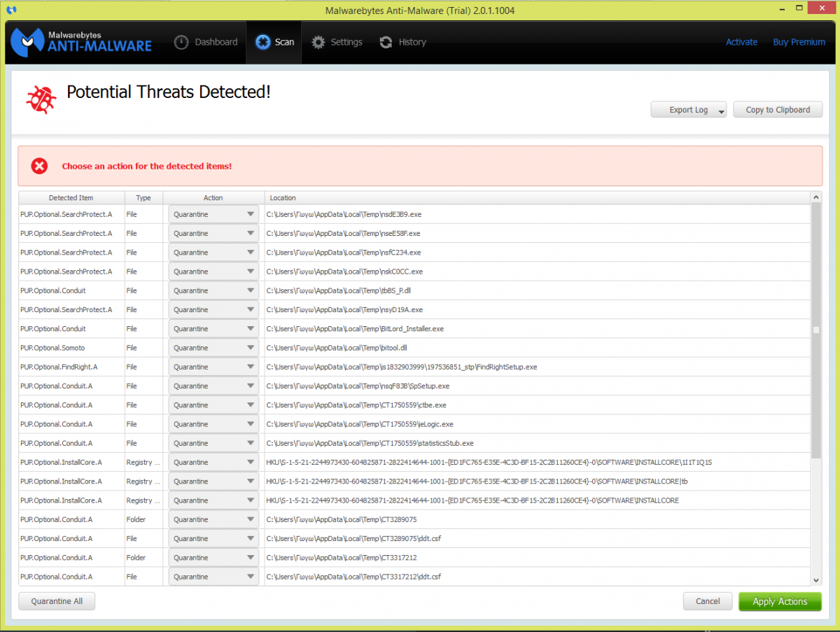The image size is (840, 632).
Task: Sort by Type column header
Action: pyautogui.click(x=143, y=198)
